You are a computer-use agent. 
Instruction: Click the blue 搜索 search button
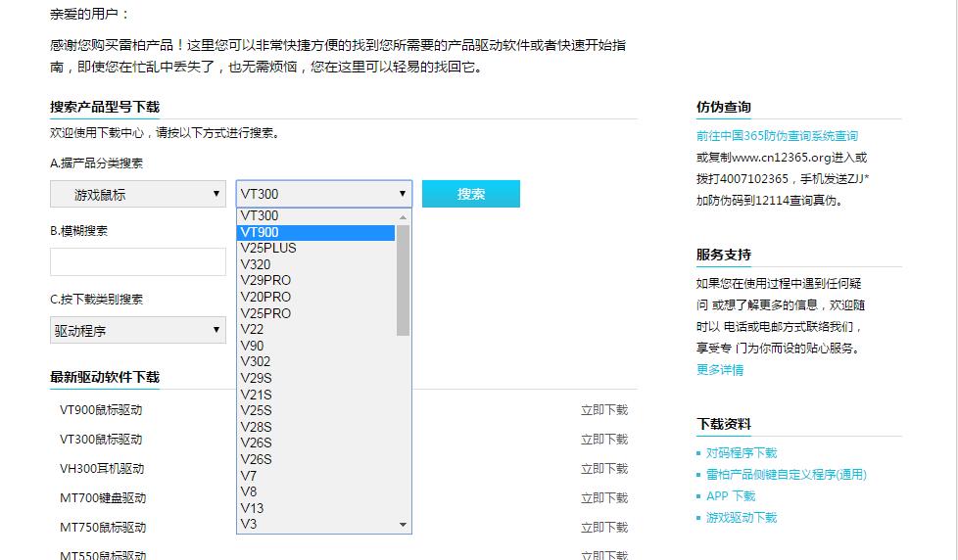pyautogui.click(x=470, y=194)
